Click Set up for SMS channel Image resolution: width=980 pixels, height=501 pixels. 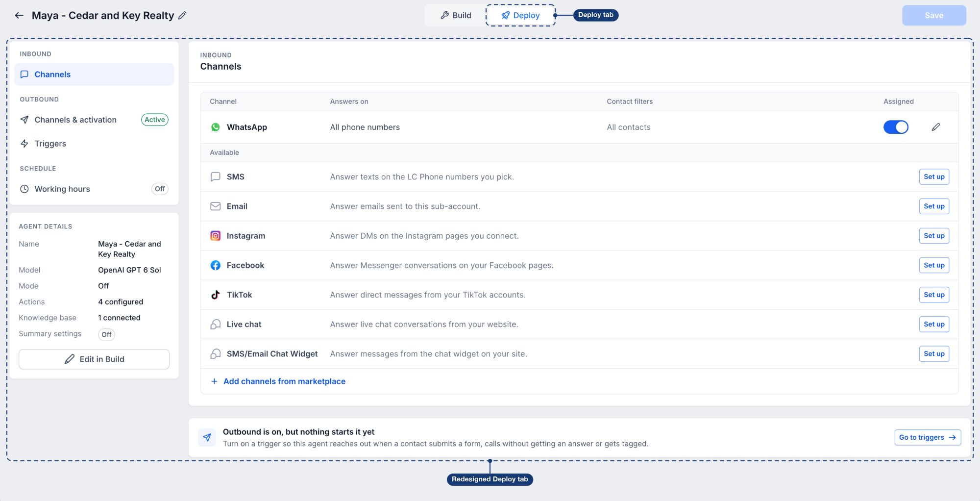pyautogui.click(x=934, y=177)
